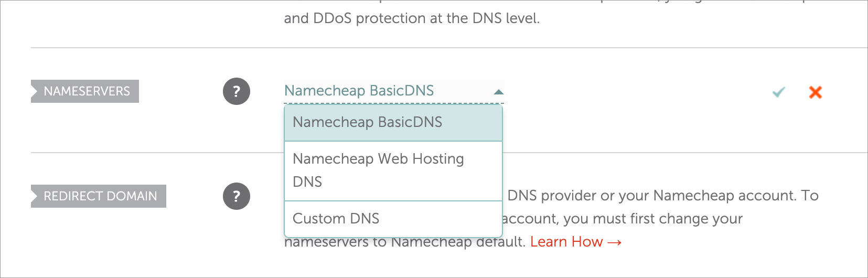Confirm nameserver change with the green checkmark

pos(779,92)
